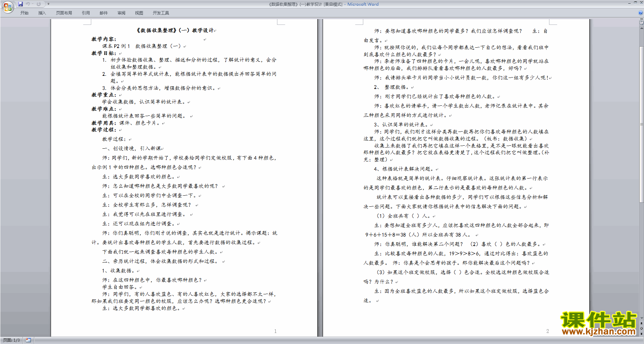Open the Undo history dropdown arrow
The width and height of the screenshot is (644, 344).
[x=33, y=4]
